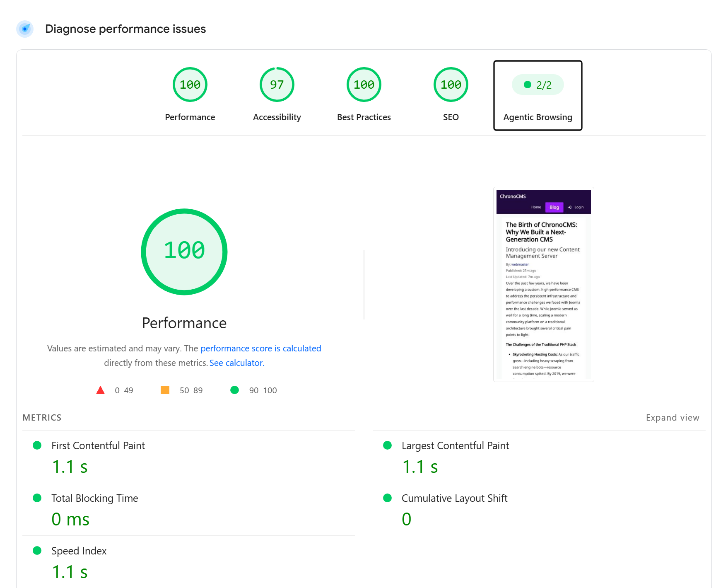Click the 1.1 s First Contentful Paint value
The width and height of the screenshot is (728, 588).
70,467
